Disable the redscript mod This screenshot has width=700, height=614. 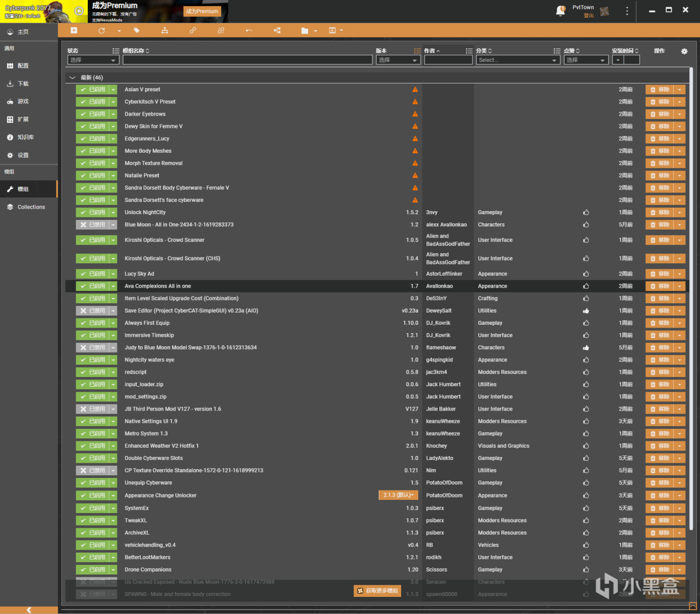click(x=92, y=372)
